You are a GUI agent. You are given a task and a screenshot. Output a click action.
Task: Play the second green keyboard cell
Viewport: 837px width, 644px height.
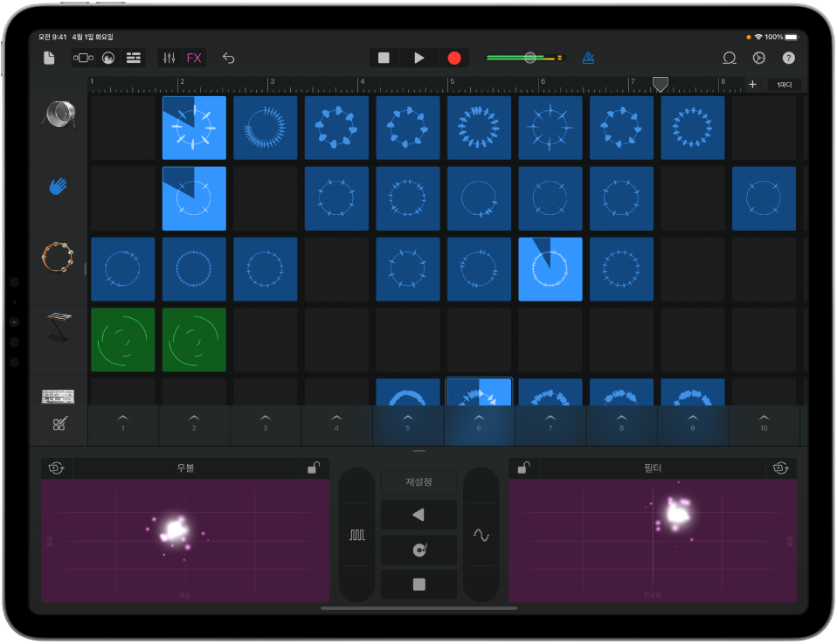pos(194,340)
